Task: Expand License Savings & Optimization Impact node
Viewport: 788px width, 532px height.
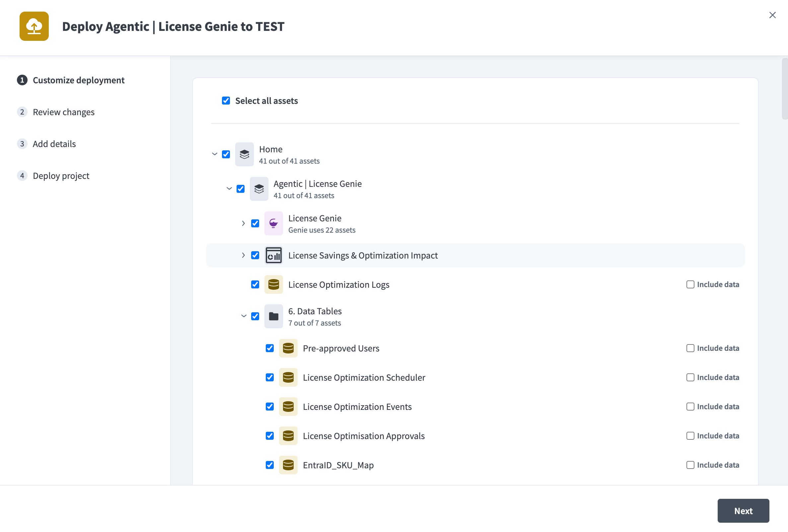Action: click(x=244, y=255)
